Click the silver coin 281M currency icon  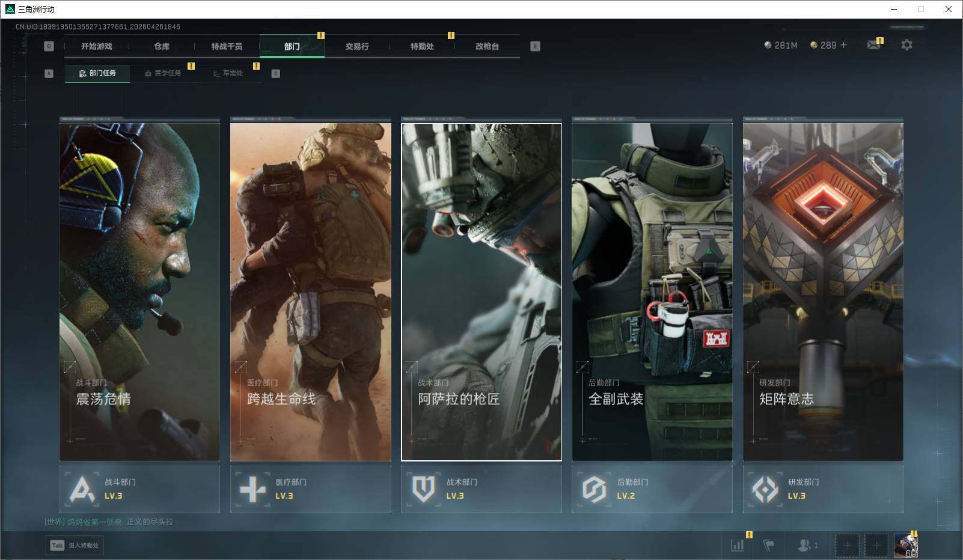[x=768, y=45]
